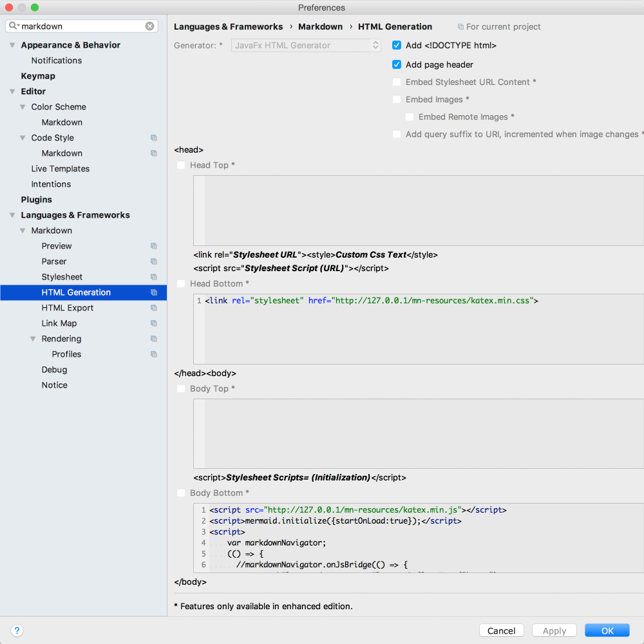
Task: Click the Languages & Frameworks breadcrumb
Action: (x=228, y=26)
